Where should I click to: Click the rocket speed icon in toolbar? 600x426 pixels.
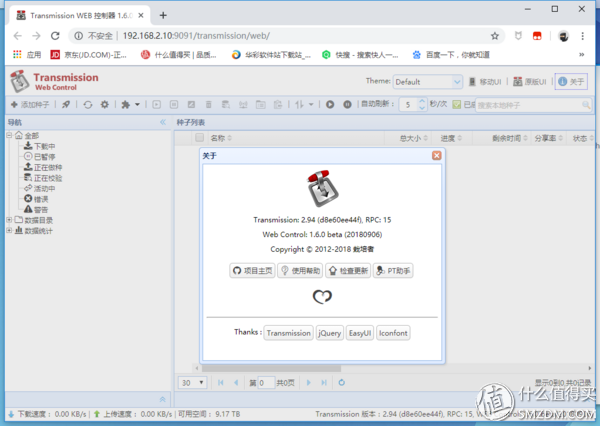pos(66,104)
